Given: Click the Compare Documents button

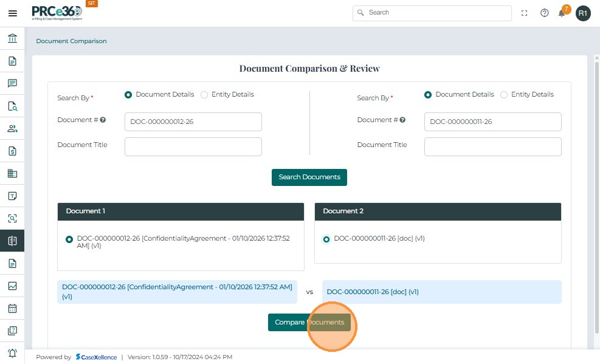Looking at the screenshot, I should pos(309,322).
